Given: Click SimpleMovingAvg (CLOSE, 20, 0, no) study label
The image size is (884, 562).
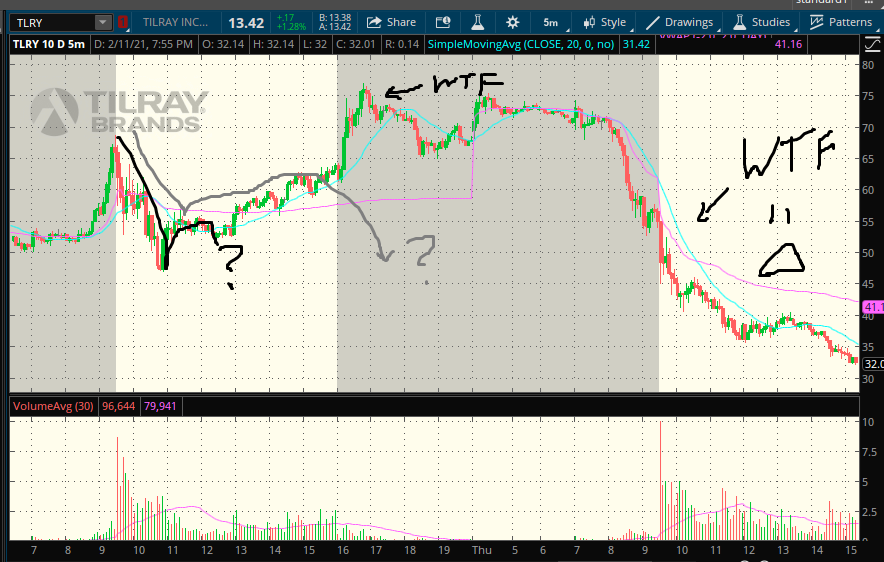Looking at the screenshot, I should tap(521, 44).
